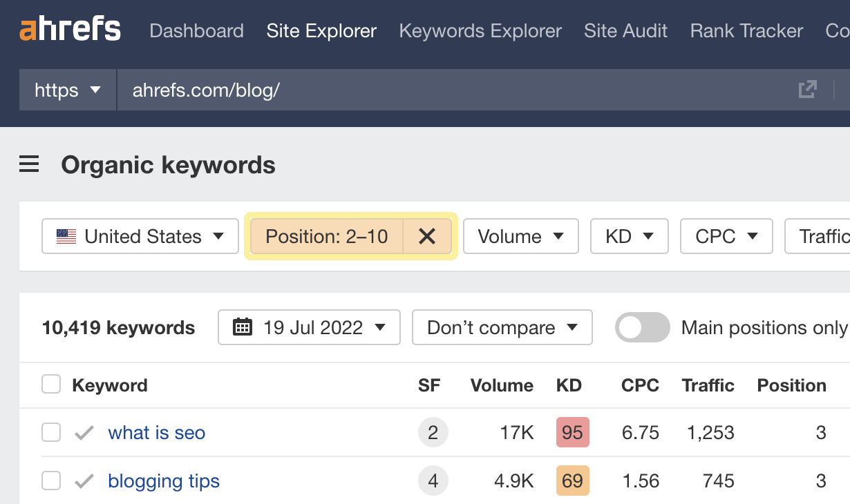Open the Volume filter dropdown

pos(520,236)
